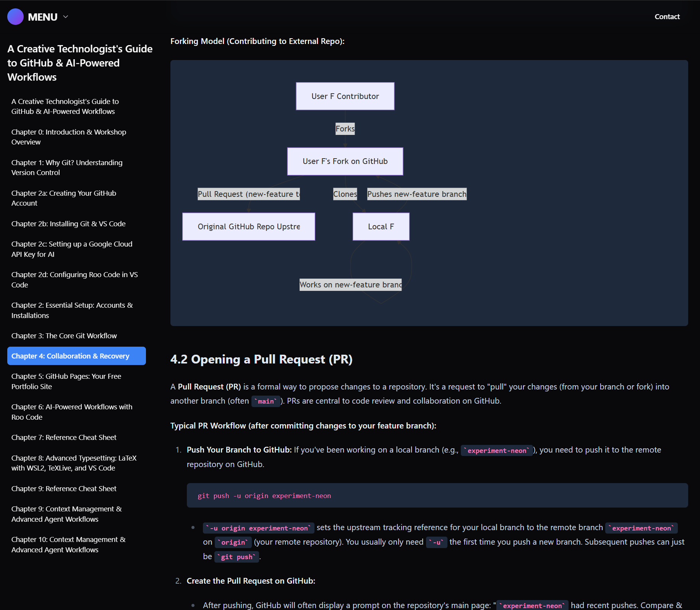The width and height of the screenshot is (700, 610).
Task: Click the User F's Fork on GitHub node
Action: coord(345,161)
